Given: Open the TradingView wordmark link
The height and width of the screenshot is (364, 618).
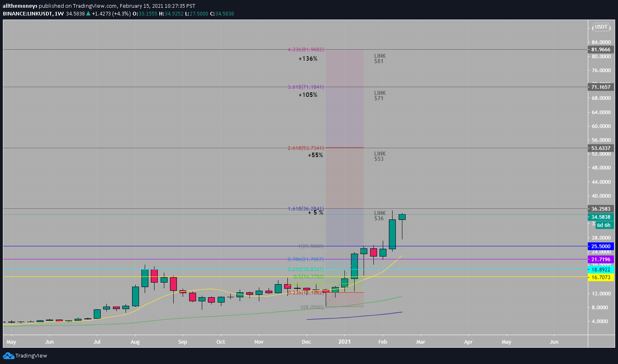Looking at the screenshot, I should click(x=31, y=356).
